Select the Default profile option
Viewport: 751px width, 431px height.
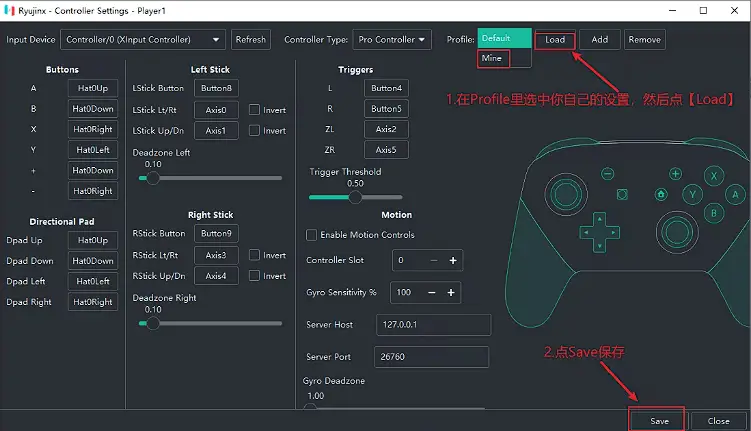[504, 38]
